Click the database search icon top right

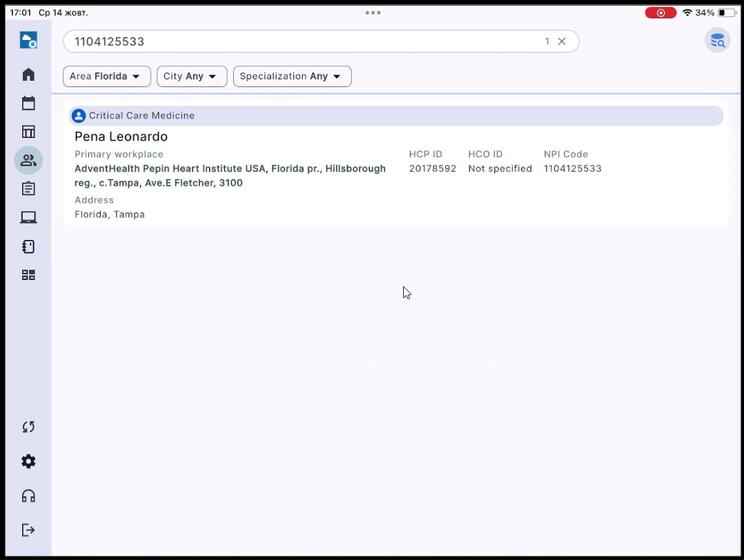point(718,41)
